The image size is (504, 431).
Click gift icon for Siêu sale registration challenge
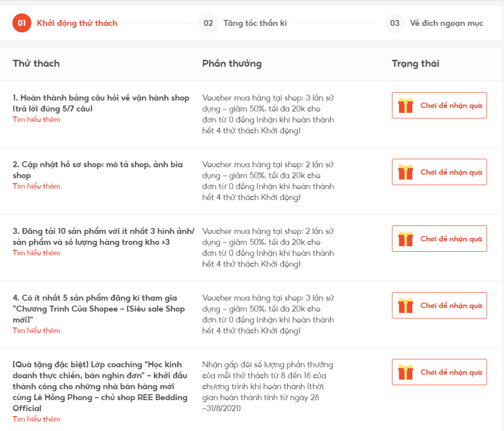405,306
